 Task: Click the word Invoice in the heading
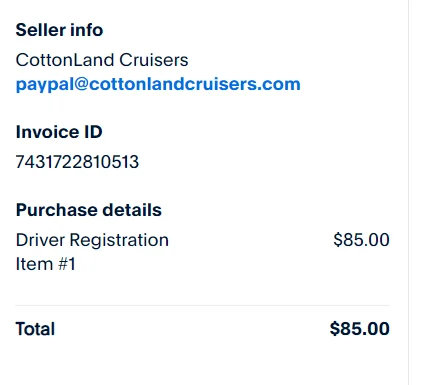click(47, 132)
